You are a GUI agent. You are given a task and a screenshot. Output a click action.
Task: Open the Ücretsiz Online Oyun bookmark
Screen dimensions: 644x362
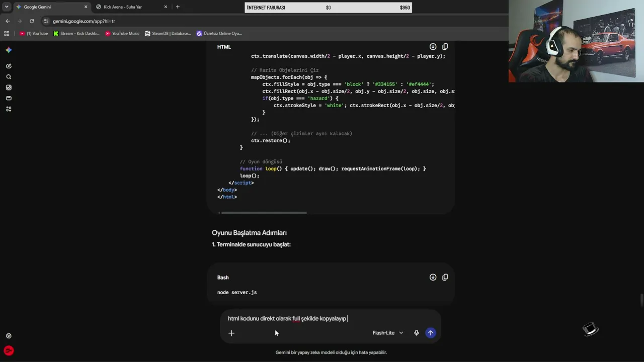[219, 33]
